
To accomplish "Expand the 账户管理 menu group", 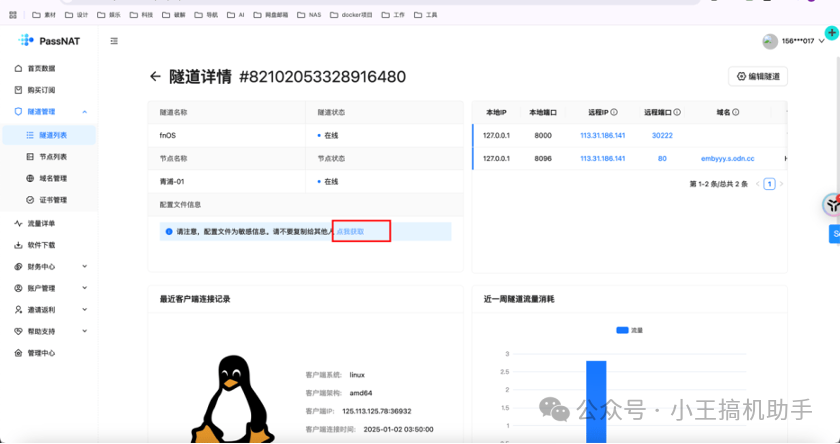I will pos(84,288).
